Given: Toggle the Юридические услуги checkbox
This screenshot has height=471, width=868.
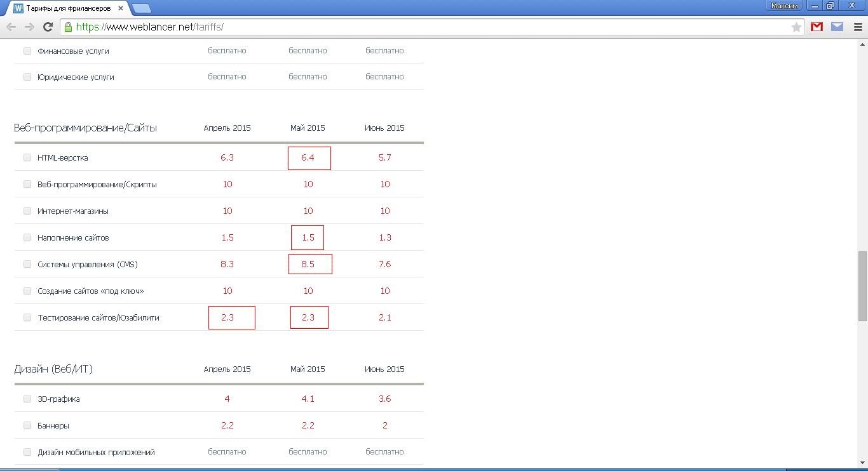Looking at the screenshot, I should pyautogui.click(x=27, y=77).
